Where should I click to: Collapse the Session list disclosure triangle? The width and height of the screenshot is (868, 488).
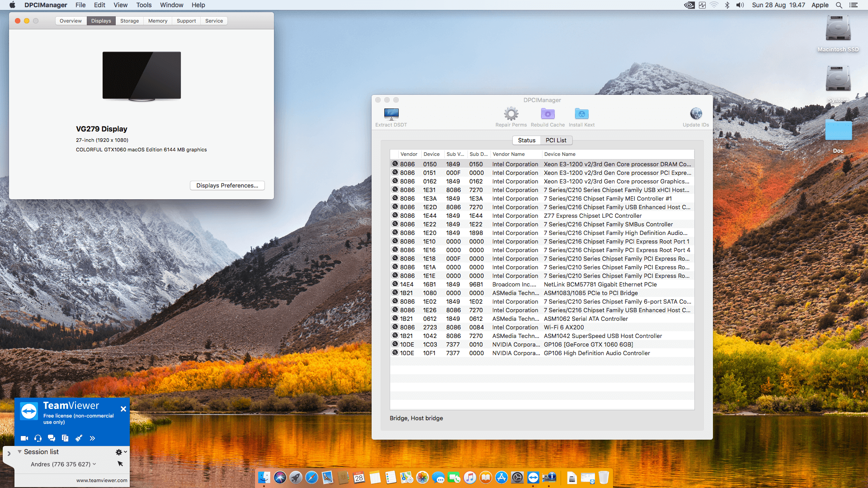click(19, 452)
